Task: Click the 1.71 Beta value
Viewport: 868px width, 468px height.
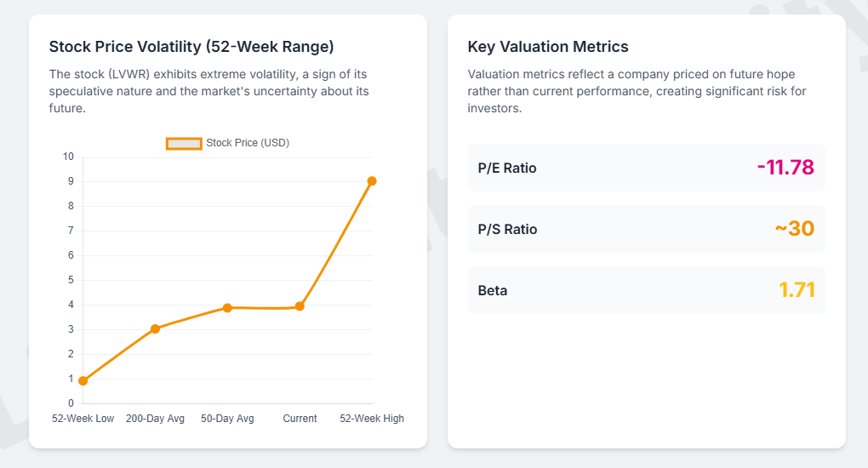Action: pos(797,290)
